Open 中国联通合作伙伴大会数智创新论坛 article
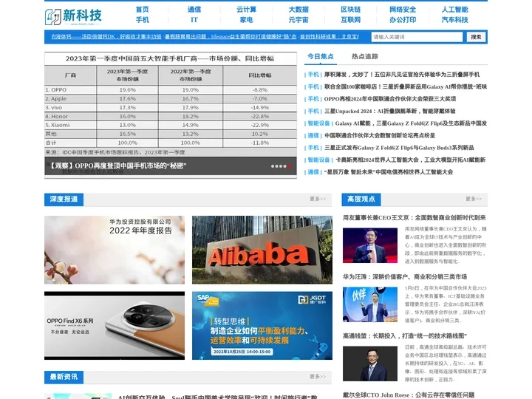The width and height of the screenshot is (532, 399). coord(380,135)
